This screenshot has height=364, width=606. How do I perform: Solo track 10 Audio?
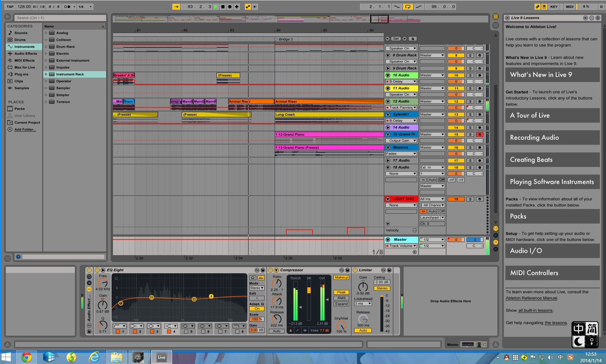pos(470,75)
